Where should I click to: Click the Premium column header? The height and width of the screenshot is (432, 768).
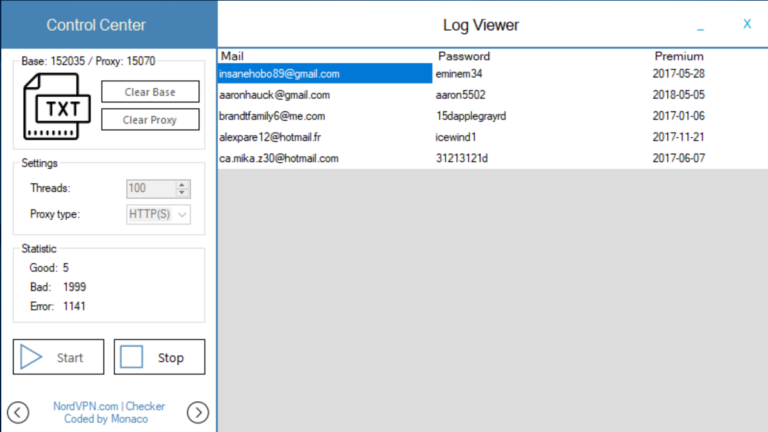click(x=679, y=56)
